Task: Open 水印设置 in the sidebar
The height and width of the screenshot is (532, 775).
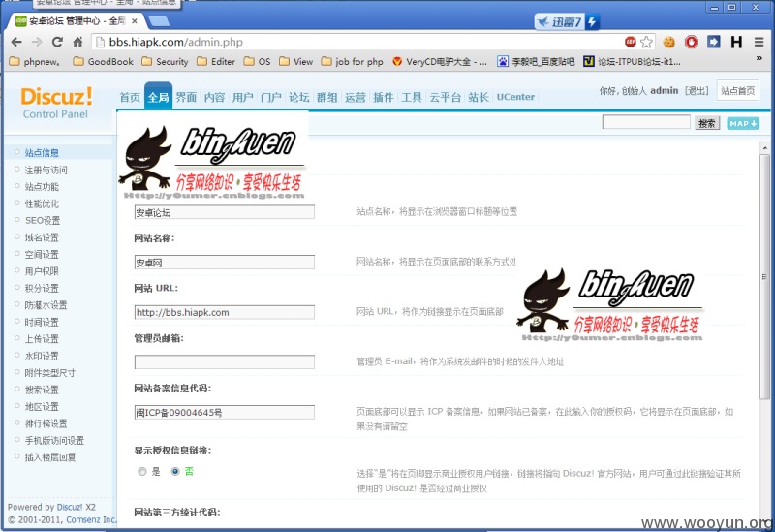Action: pyautogui.click(x=42, y=356)
